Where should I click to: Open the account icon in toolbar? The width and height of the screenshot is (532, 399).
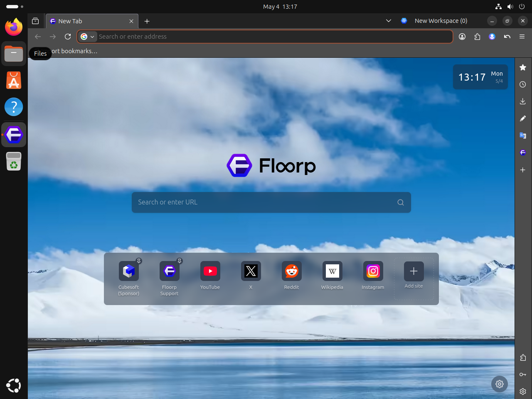pos(462,37)
